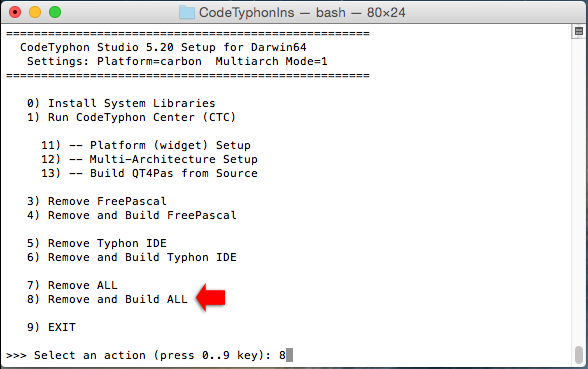
Task: Click 'Remove and Build FreePascal' line
Action: 132,215
